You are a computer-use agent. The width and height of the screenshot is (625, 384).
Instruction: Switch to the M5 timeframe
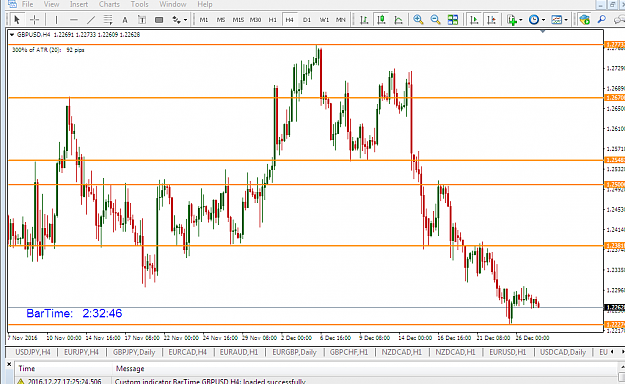tap(221, 20)
